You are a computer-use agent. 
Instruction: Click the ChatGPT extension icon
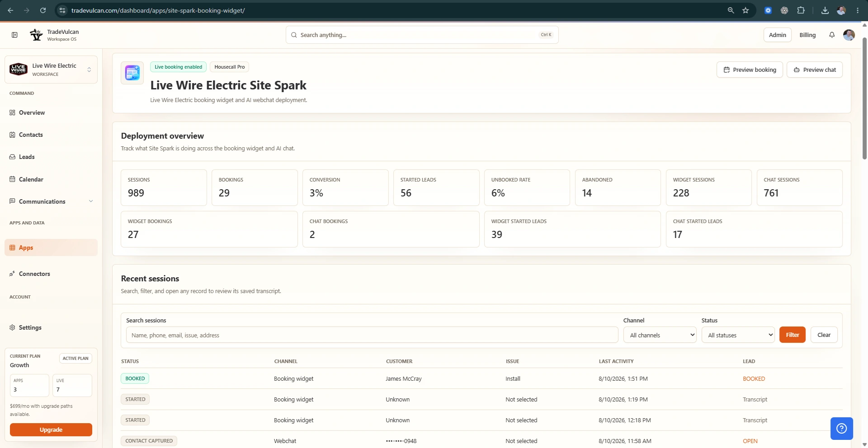(x=784, y=10)
